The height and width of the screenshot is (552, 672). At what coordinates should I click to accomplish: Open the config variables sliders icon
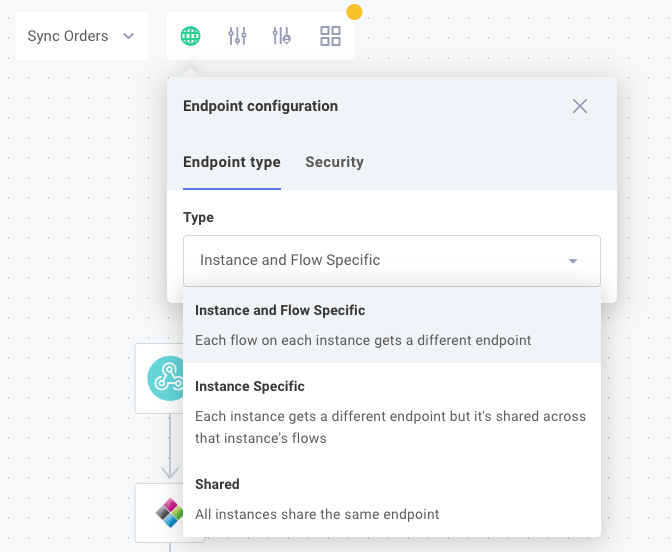(x=237, y=36)
